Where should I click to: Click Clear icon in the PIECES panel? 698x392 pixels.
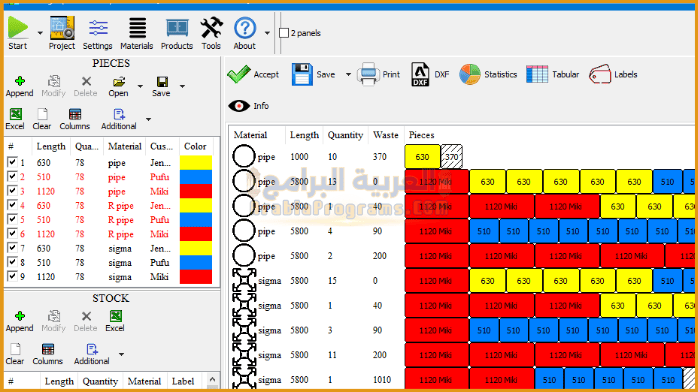[x=42, y=114]
